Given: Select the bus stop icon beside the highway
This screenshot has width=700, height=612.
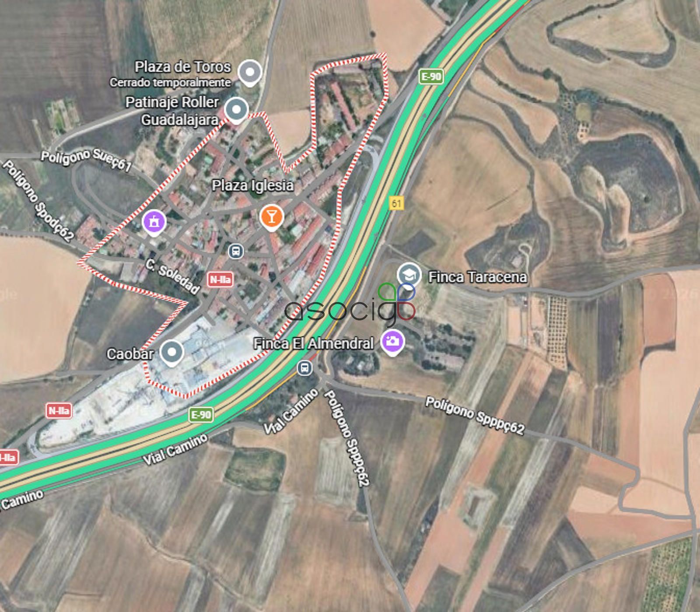Looking at the screenshot, I should pyautogui.click(x=305, y=368).
